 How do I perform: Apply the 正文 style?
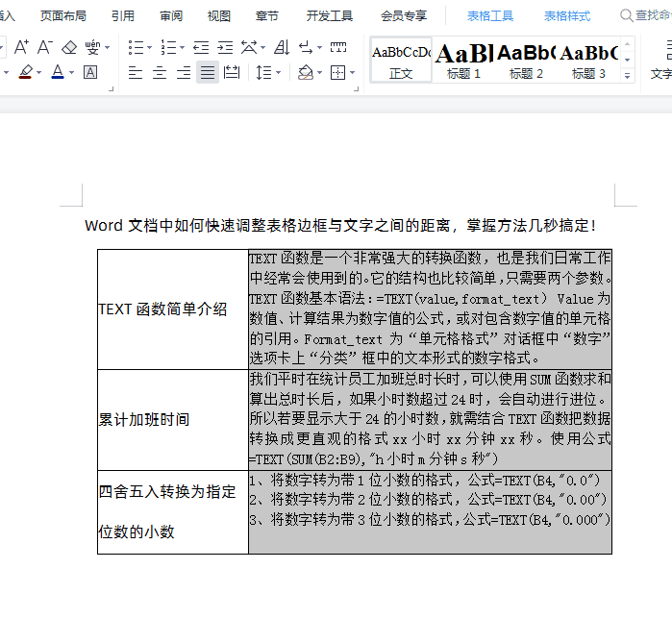(x=401, y=60)
